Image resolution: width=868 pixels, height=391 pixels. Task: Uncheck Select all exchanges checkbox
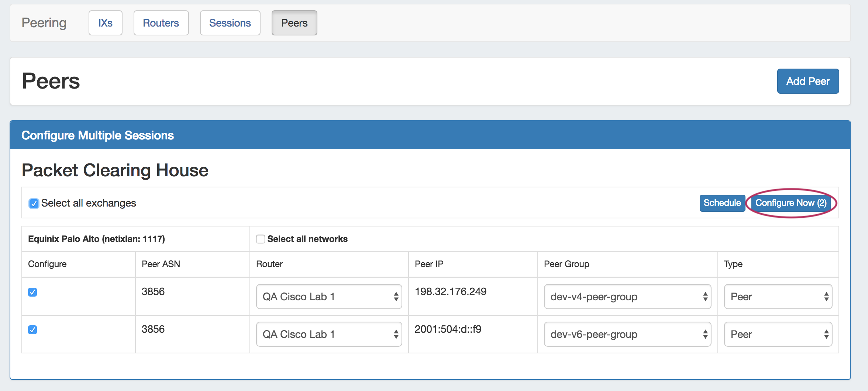point(34,204)
